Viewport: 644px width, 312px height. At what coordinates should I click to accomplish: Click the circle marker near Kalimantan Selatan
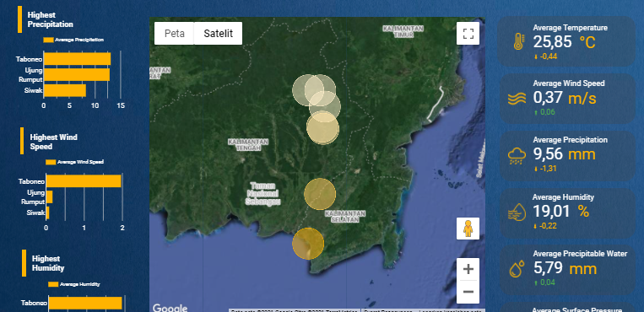pos(320,194)
